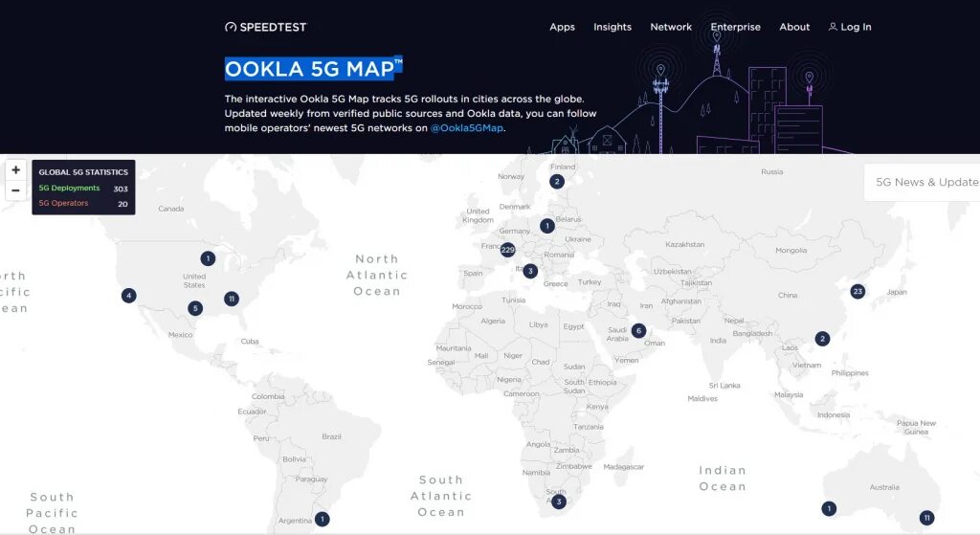Click the 303 deployments count
Viewport: 980px width, 535px height.
coord(121,189)
